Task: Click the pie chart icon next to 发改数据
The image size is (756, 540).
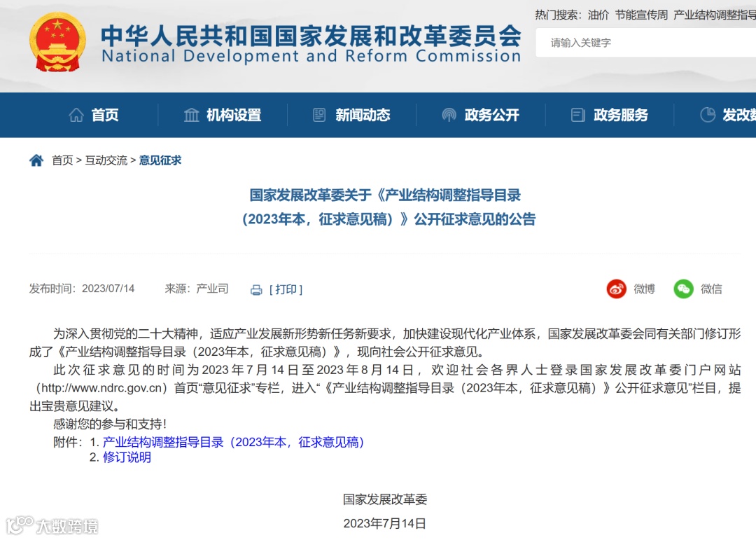Action: 707,115
